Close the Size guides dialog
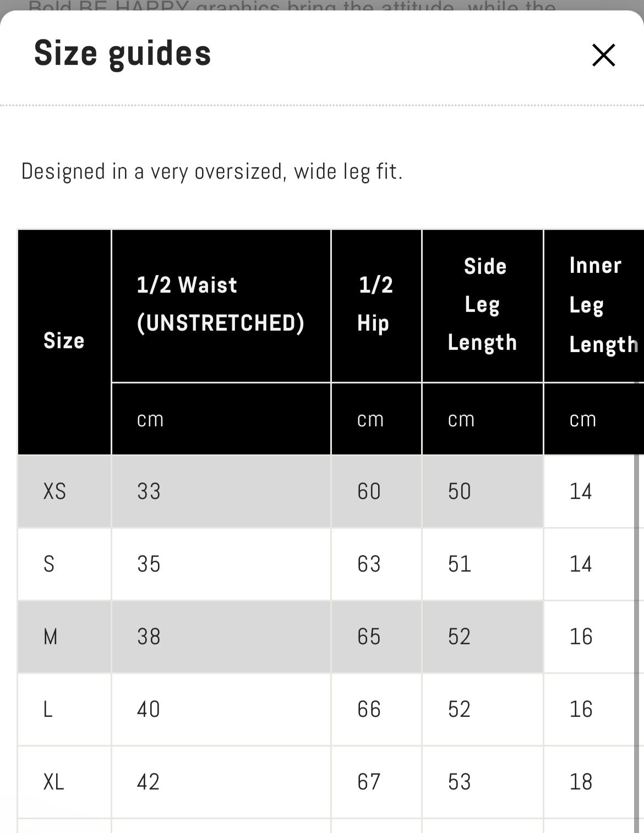The width and height of the screenshot is (644, 833). pyautogui.click(x=603, y=55)
